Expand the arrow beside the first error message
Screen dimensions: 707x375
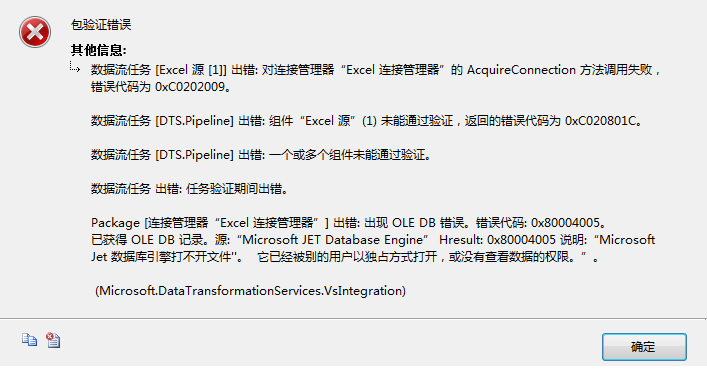click(x=75, y=67)
